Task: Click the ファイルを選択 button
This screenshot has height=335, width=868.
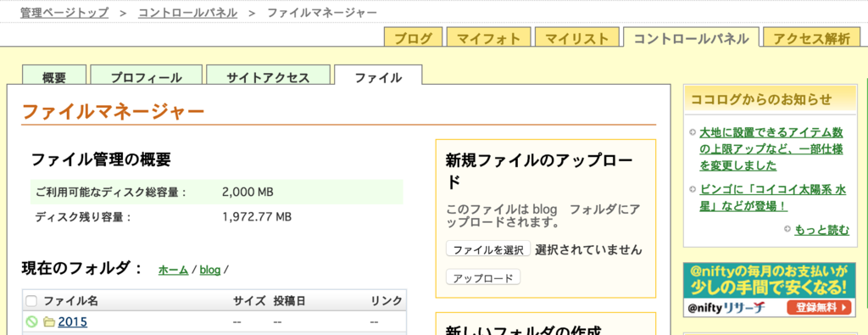Action: coord(488,249)
